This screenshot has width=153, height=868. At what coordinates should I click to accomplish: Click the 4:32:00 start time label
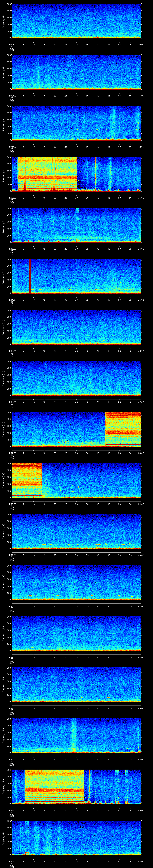(12, 197)
